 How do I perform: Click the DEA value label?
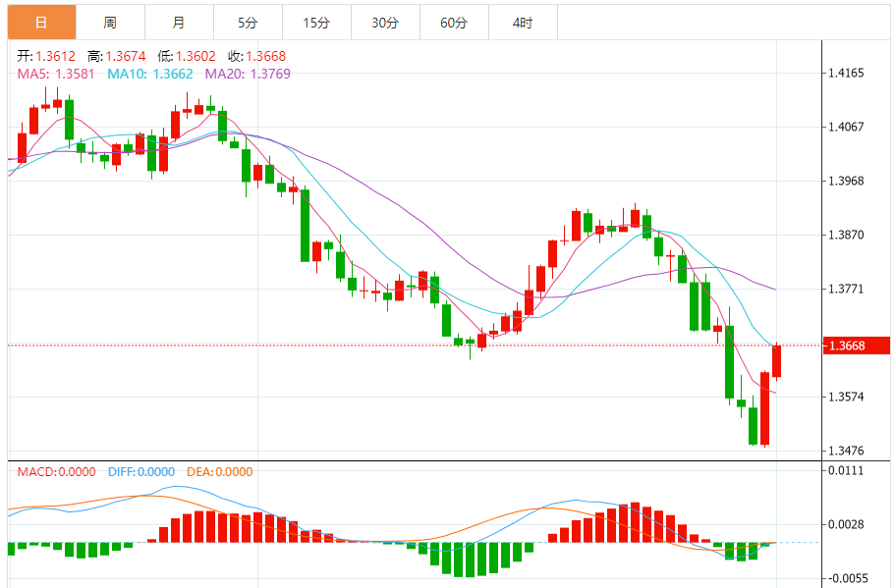(x=219, y=472)
